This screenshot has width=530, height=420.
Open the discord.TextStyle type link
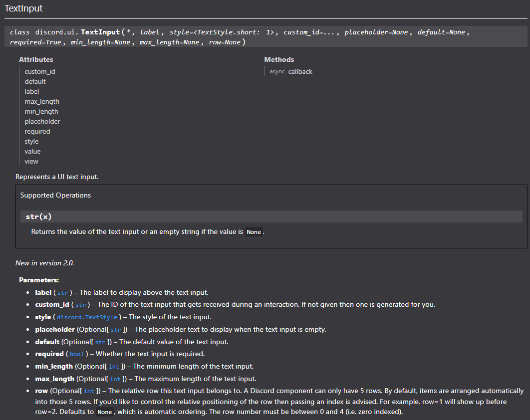click(x=87, y=317)
